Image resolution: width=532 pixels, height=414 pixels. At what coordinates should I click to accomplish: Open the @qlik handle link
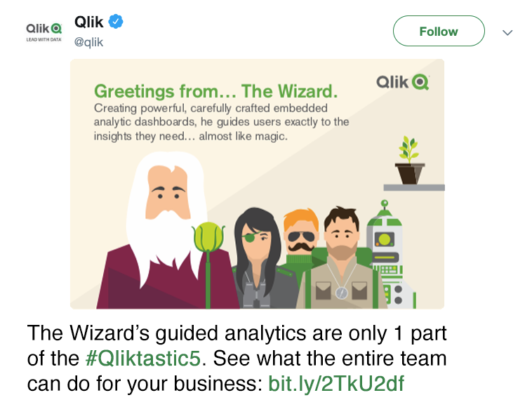[x=88, y=42]
